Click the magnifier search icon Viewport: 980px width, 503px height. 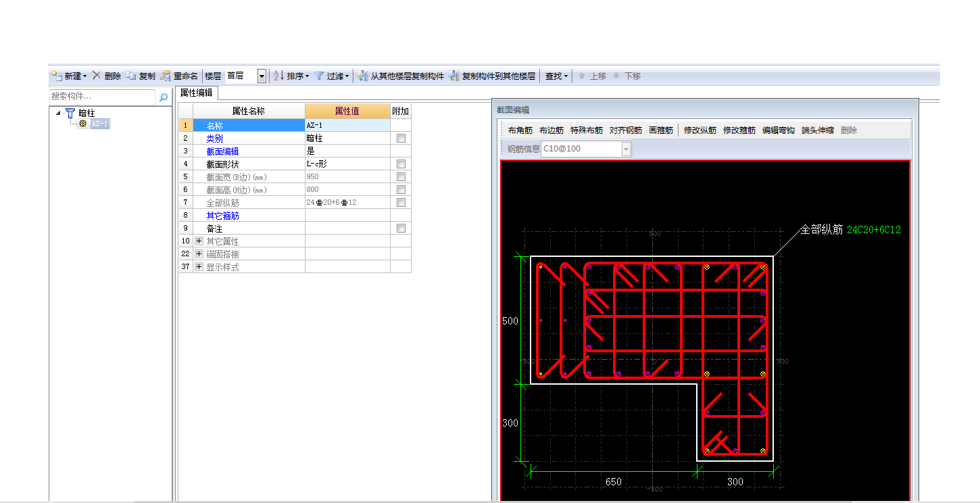pos(164,97)
